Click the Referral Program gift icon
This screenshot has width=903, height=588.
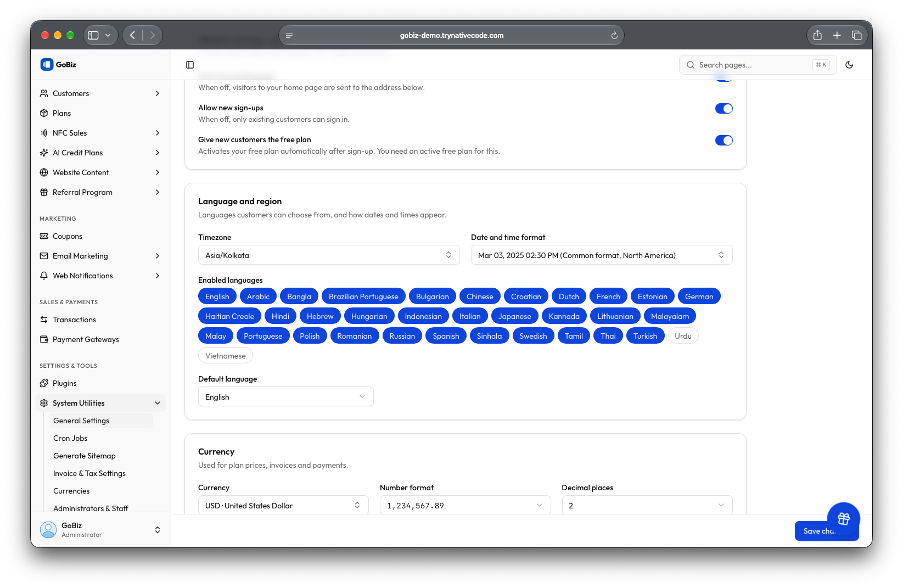click(44, 192)
